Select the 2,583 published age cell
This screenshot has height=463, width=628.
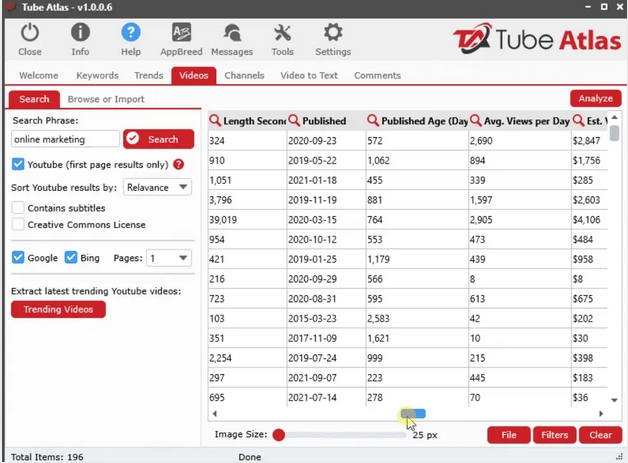(417, 318)
